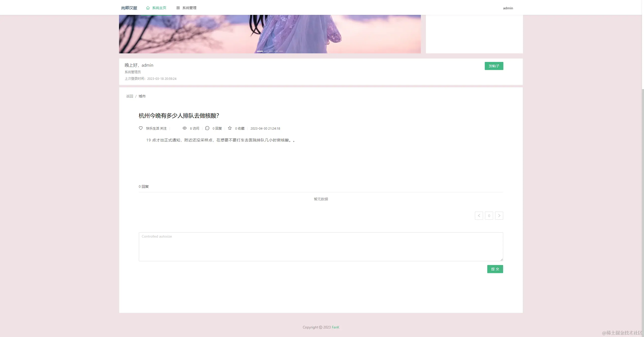Go back using the 返回 breadcrumb
Screen dimensions: 644x337
pos(130,96)
